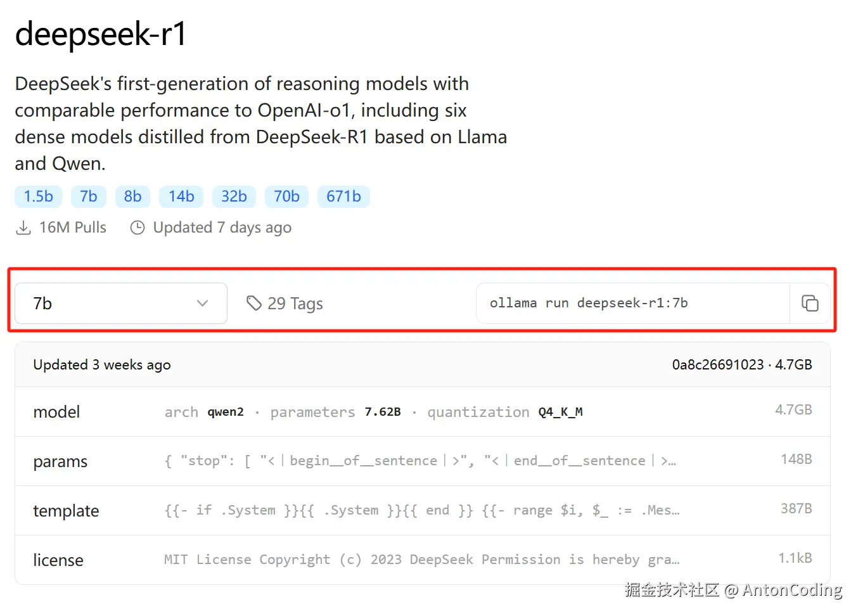The image size is (858, 616).
Task: Select the 32b size tag
Action: click(x=234, y=196)
